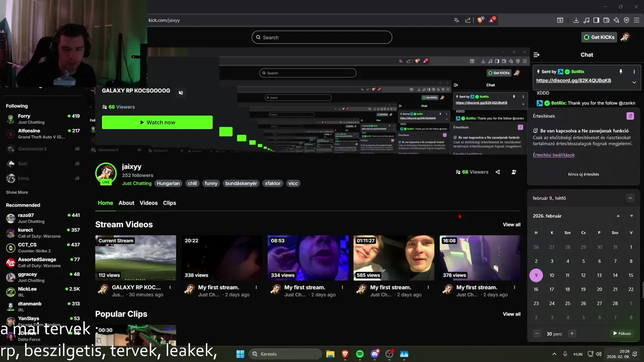Open the discord.gg invite link

point(574,80)
